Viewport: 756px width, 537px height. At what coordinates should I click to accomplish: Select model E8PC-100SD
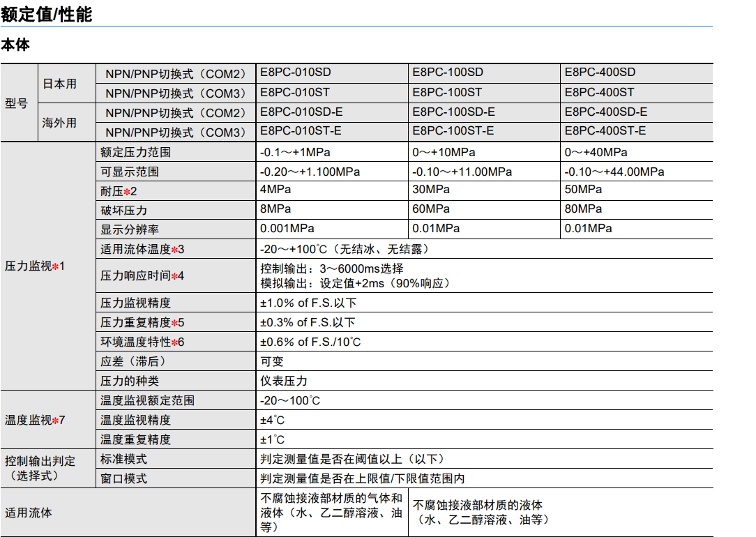pos(448,73)
